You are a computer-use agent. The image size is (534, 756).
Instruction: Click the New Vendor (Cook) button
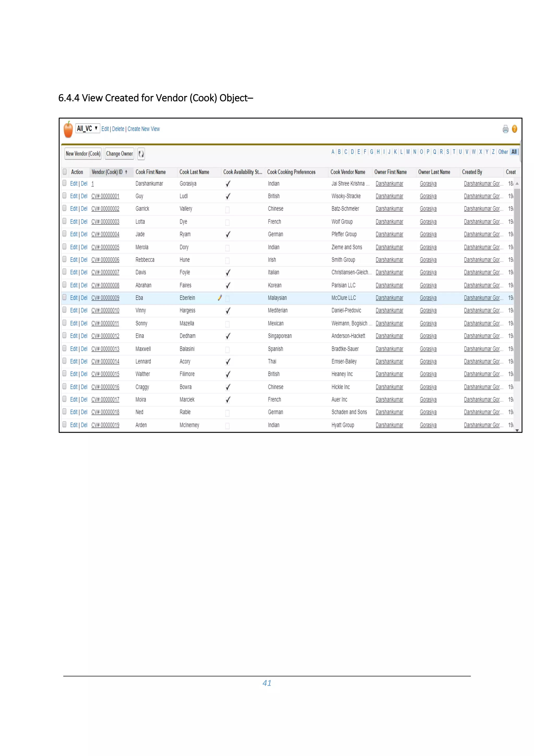(83, 154)
